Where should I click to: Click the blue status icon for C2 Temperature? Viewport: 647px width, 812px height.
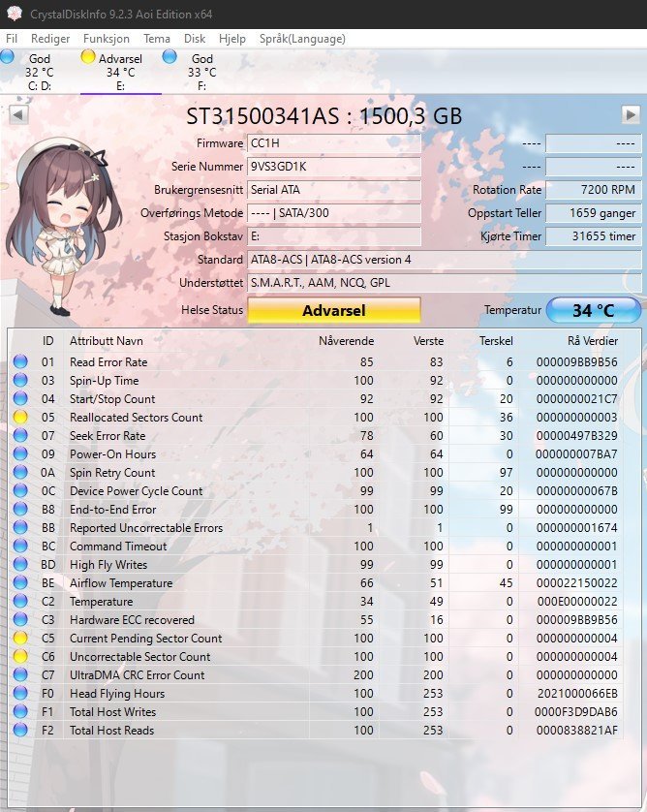(x=20, y=601)
